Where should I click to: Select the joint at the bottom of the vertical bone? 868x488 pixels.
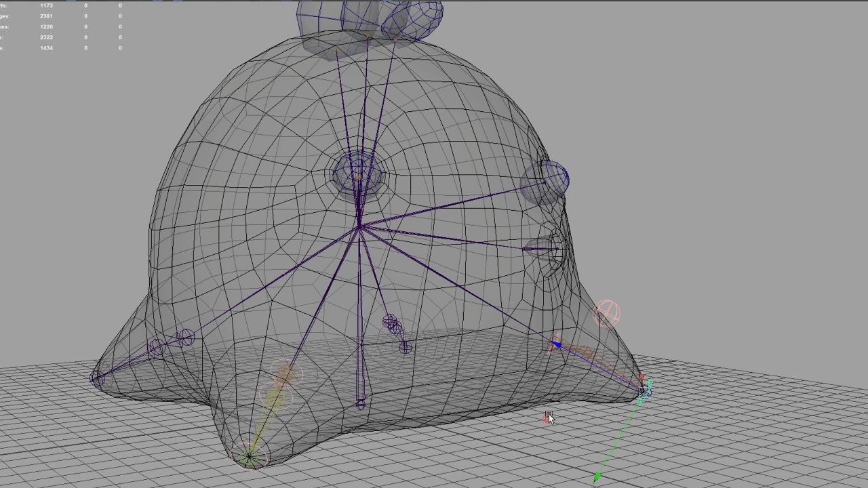pos(360,405)
